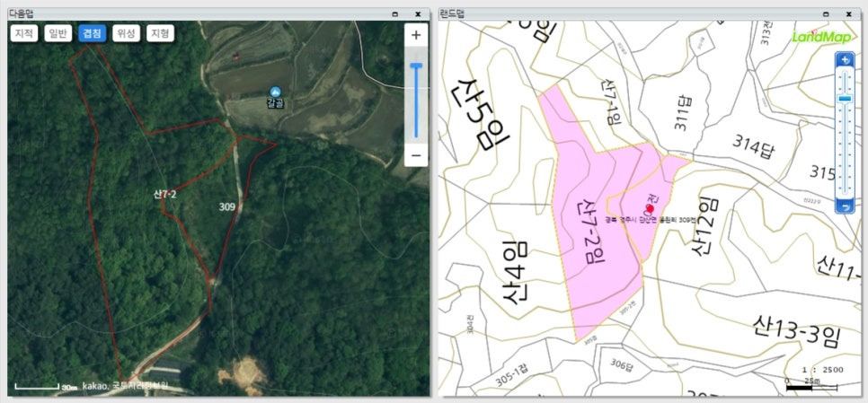Click the Daum map zoom slider handle
The image size is (868, 403).
[416, 66]
